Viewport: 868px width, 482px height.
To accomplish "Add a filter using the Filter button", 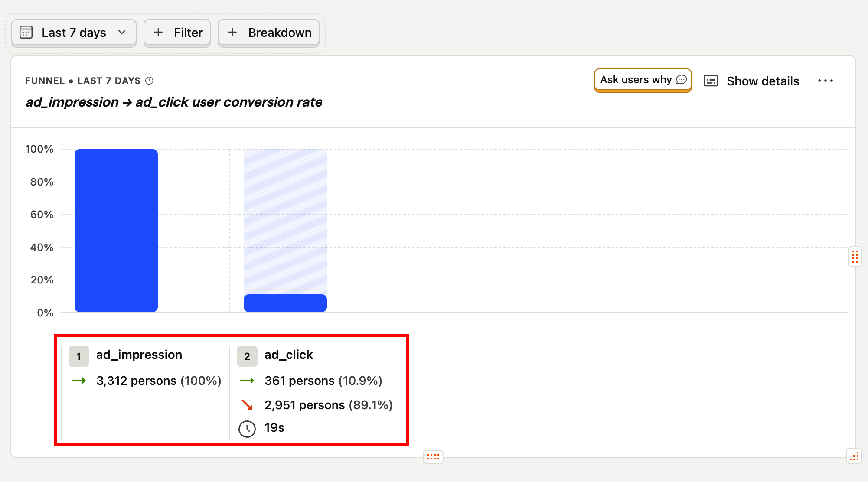I will click(177, 32).
